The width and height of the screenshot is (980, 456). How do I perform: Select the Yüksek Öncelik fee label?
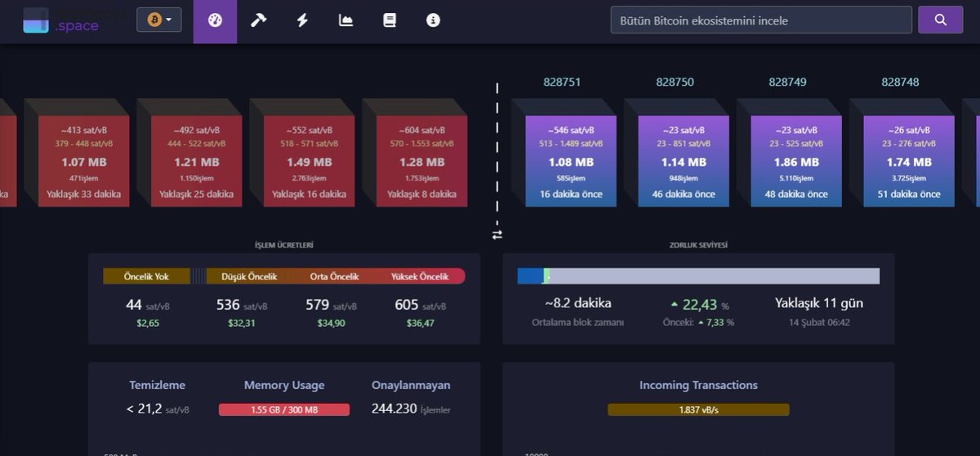point(420,276)
